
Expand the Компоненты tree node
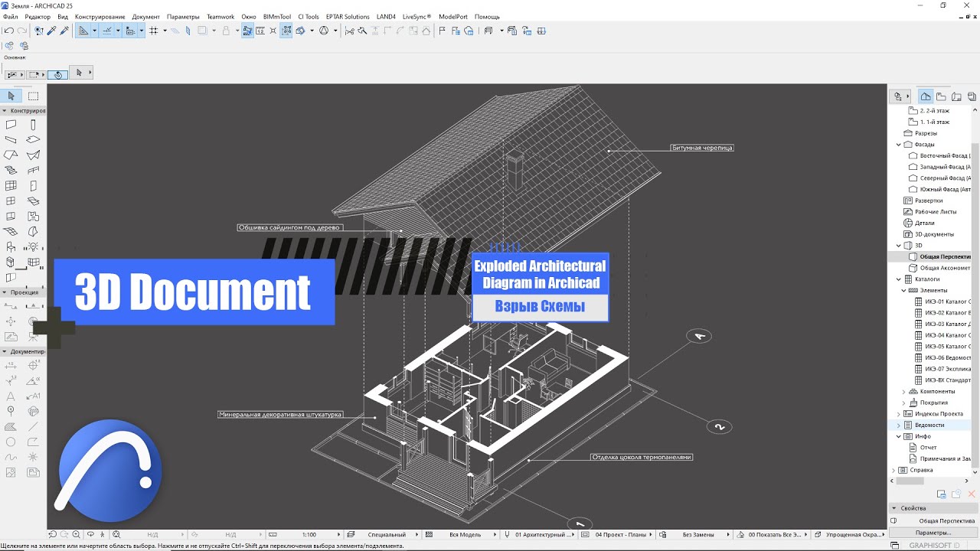[904, 392]
